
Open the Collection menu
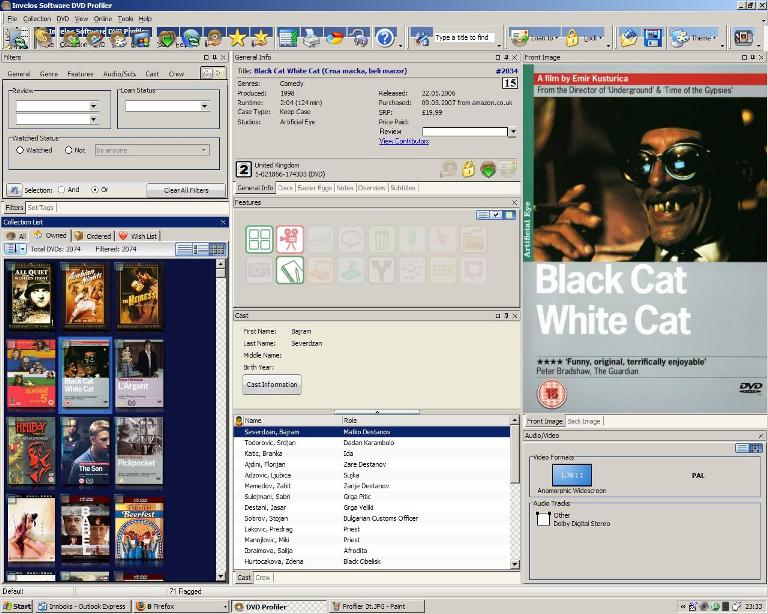tap(37, 19)
